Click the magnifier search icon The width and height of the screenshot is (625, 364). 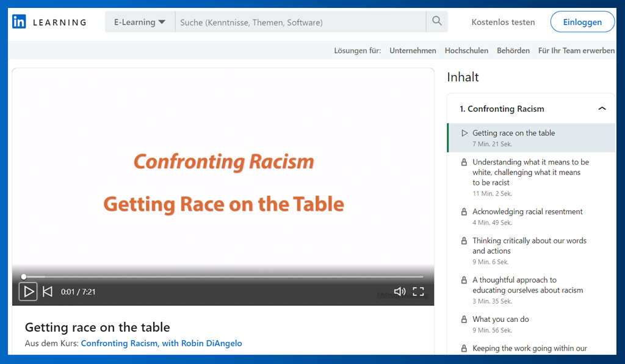coord(437,21)
